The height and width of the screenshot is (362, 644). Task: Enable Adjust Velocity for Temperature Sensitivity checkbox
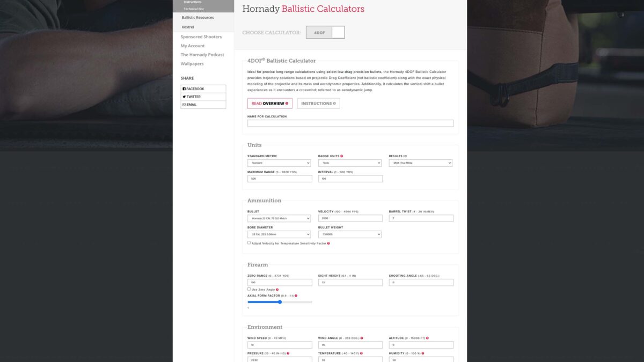click(249, 243)
